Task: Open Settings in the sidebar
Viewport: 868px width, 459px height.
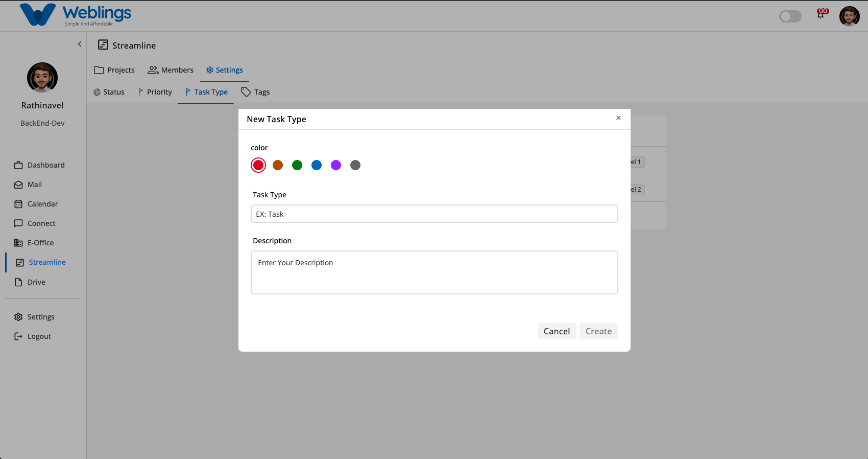Action: click(x=34, y=317)
